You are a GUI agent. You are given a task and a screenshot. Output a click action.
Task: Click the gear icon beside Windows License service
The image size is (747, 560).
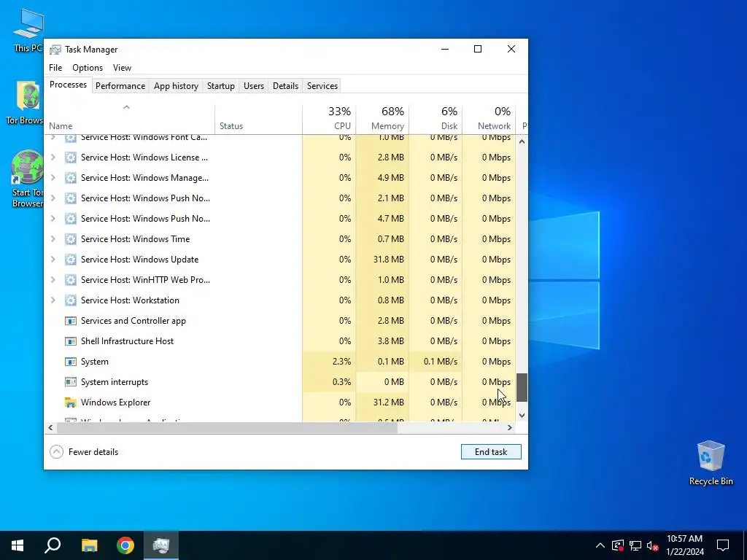[x=71, y=157]
